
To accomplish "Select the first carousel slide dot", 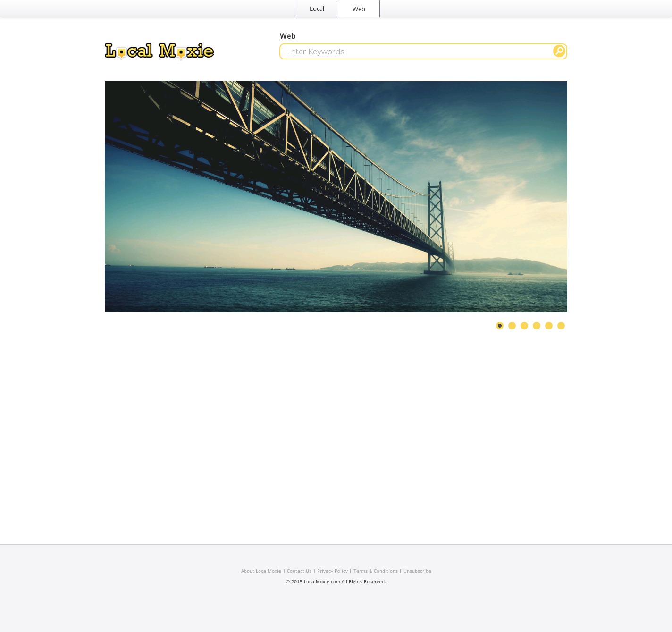I will [x=500, y=326].
